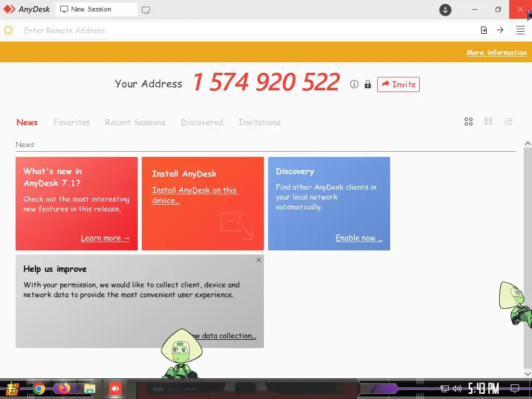Click the volume icon in system tray
This screenshot has width=532, height=399.
[457, 389]
